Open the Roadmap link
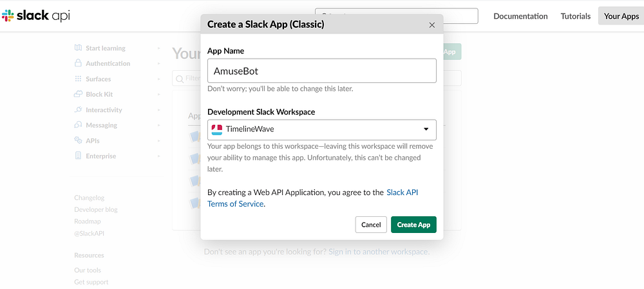 click(x=88, y=221)
